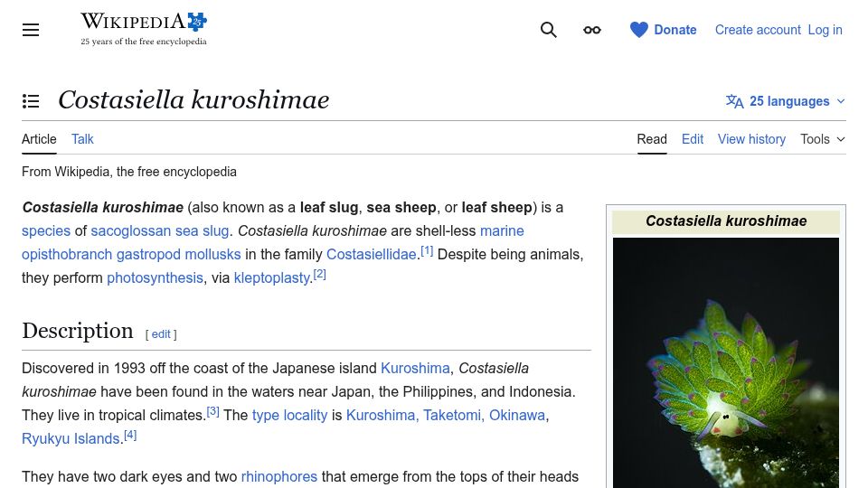
Task: Click 'From Wikipedia, the free encyclopedia' text
Action: click(x=129, y=172)
